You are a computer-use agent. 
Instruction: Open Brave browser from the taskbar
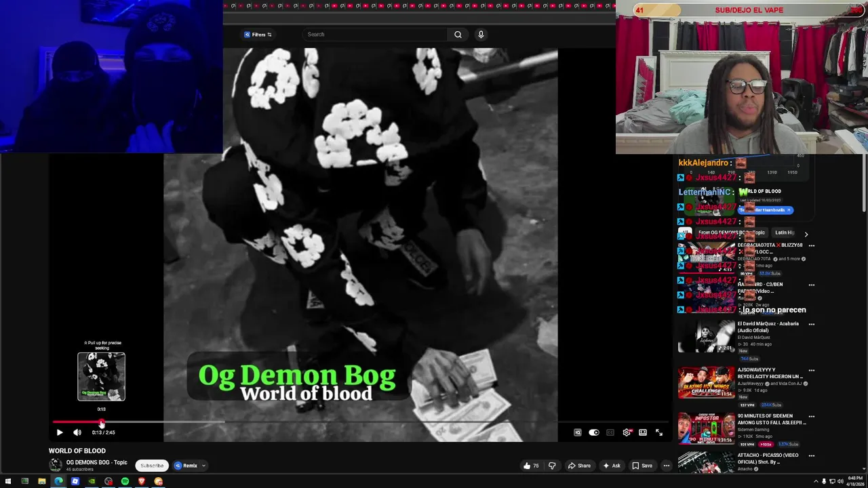point(142,481)
